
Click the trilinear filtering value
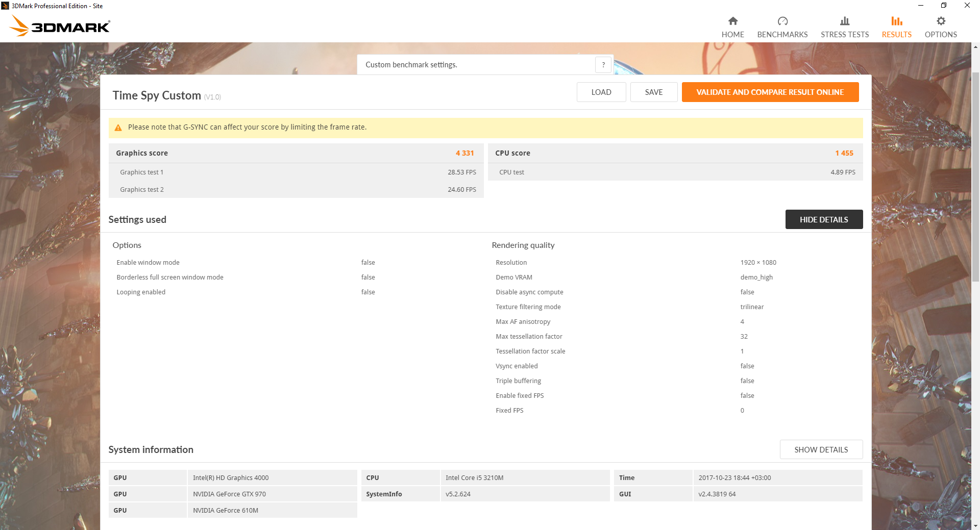pyautogui.click(x=752, y=307)
